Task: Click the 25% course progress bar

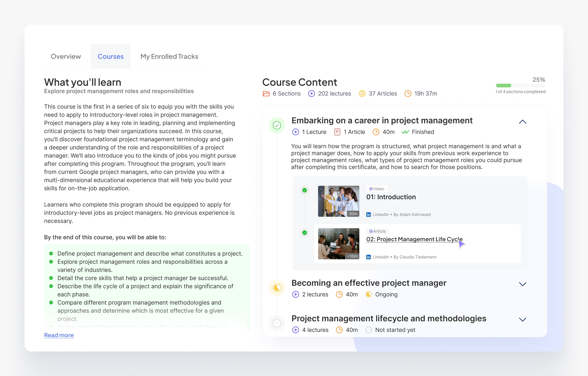Action: coord(521,85)
